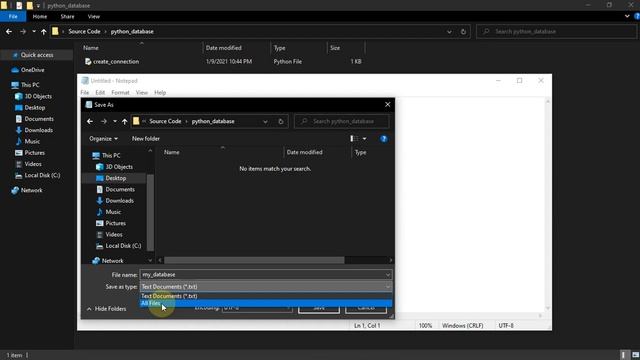Open Local Disk (C:) in Explorer sidebar
640x360 pixels.
coord(38,175)
